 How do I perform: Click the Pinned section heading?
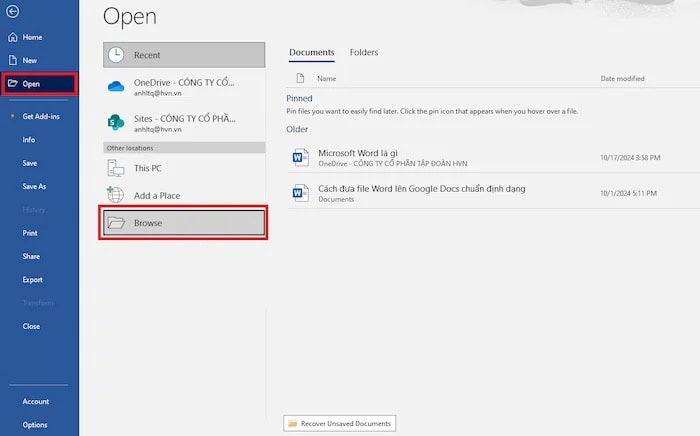coord(299,98)
